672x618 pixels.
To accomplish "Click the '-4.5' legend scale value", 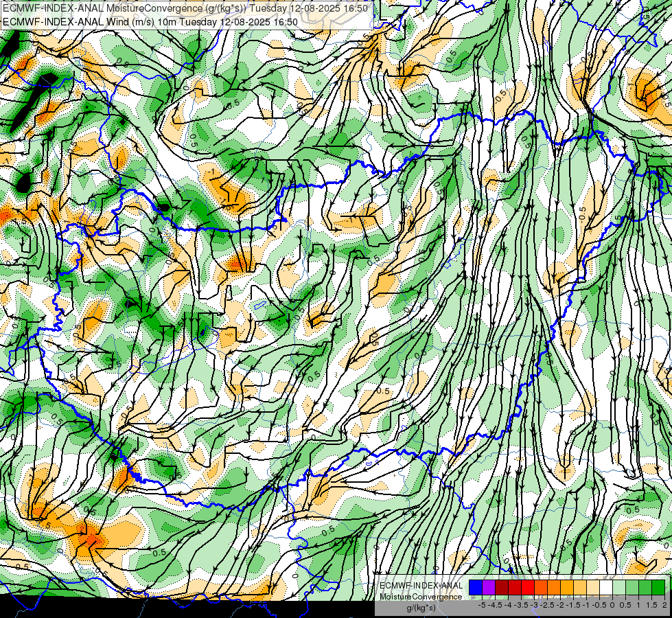I will (x=495, y=605).
